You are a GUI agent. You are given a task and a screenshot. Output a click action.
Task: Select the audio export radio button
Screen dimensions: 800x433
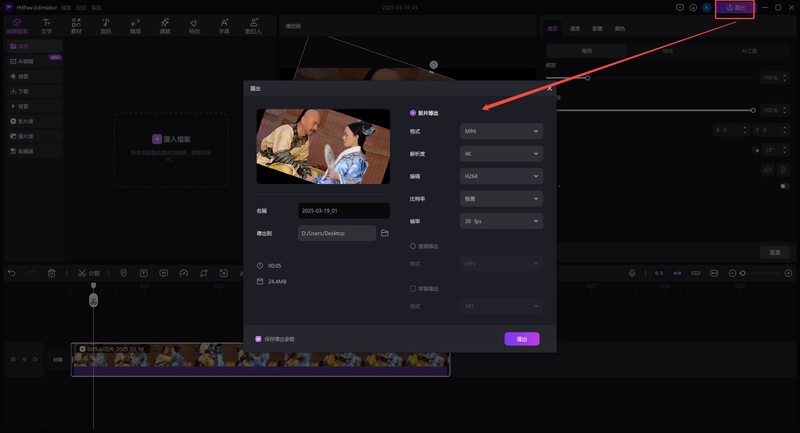414,245
